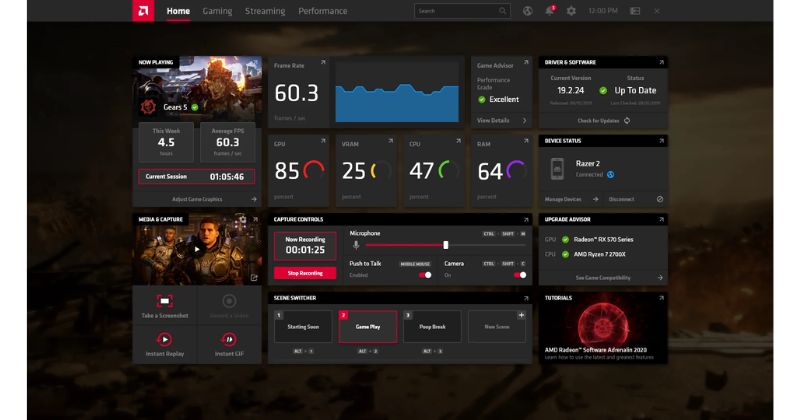The image size is (800, 420).
Task: Expand the Frame Rate tile
Action: pos(323,62)
